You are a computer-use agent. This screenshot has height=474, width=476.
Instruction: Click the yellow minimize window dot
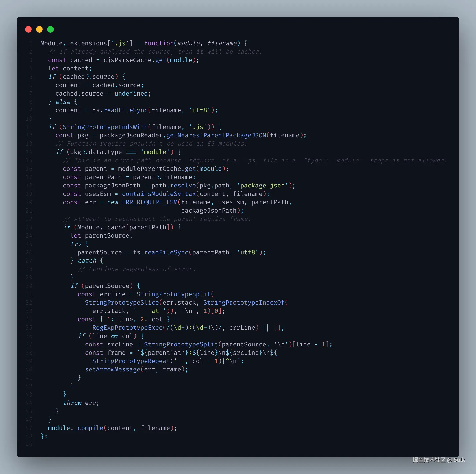[x=39, y=29]
